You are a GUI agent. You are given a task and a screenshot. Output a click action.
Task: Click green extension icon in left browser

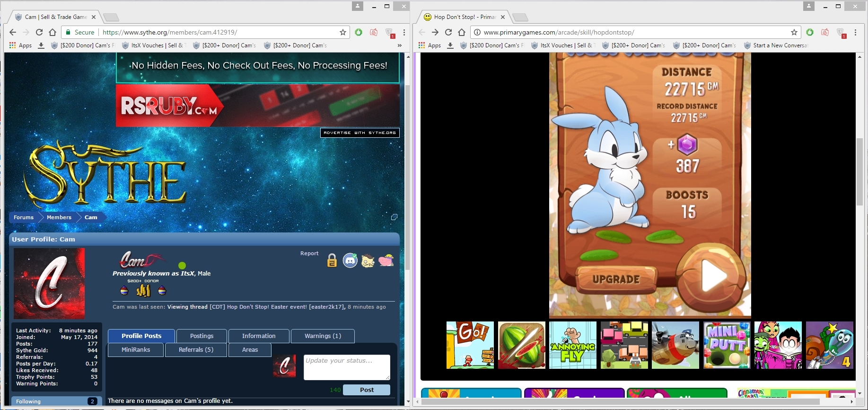pyautogui.click(x=359, y=32)
